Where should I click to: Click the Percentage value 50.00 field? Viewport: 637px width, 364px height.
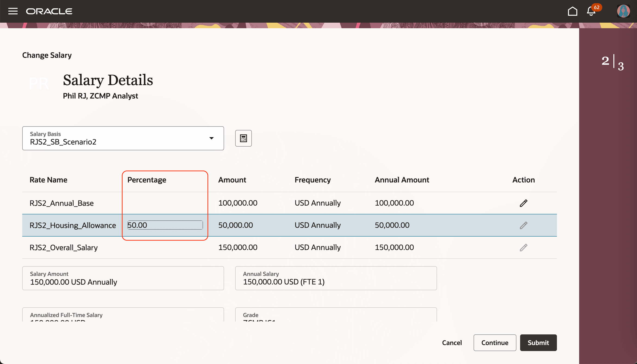[x=165, y=225]
